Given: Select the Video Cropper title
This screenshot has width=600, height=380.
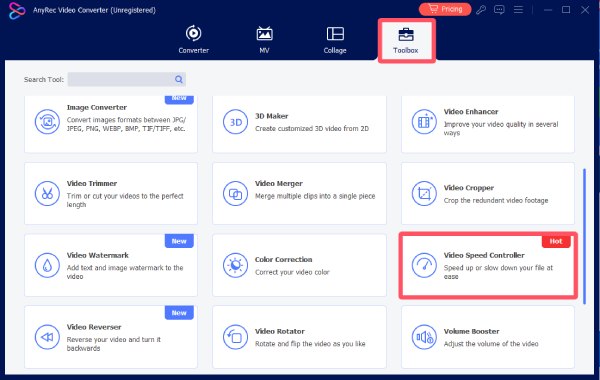Looking at the screenshot, I should (469, 188).
